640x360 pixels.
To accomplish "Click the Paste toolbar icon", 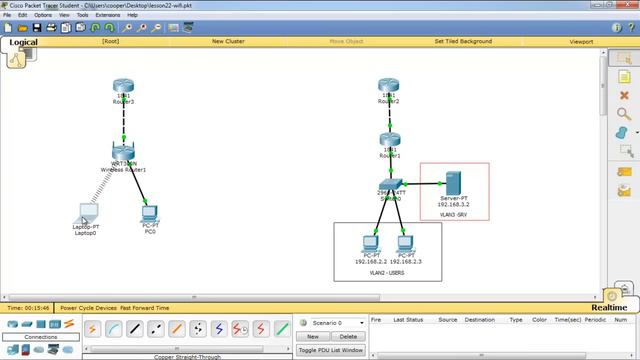I will click(80, 28).
